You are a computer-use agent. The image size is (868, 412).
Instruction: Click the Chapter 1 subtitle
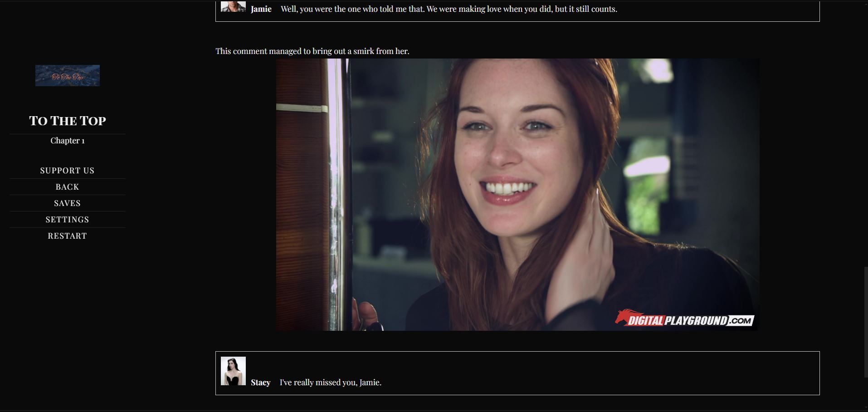coord(68,141)
